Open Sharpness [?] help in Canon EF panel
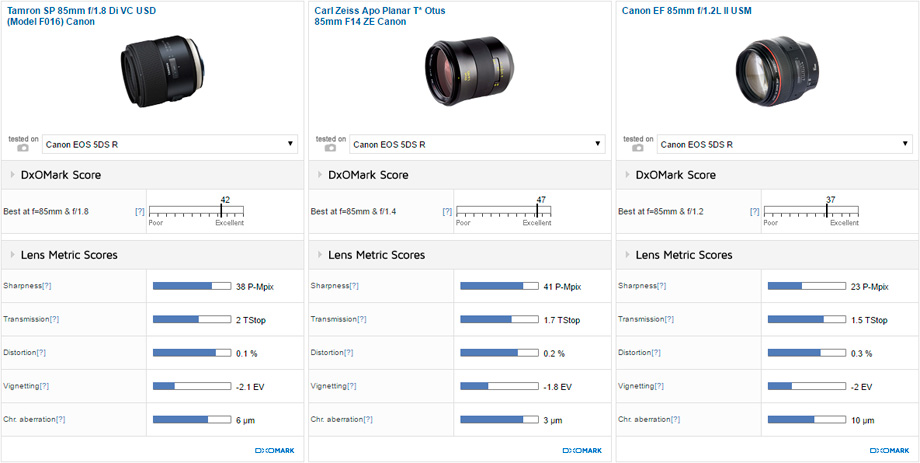Screen dimensions: 920x463 (x=661, y=286)
